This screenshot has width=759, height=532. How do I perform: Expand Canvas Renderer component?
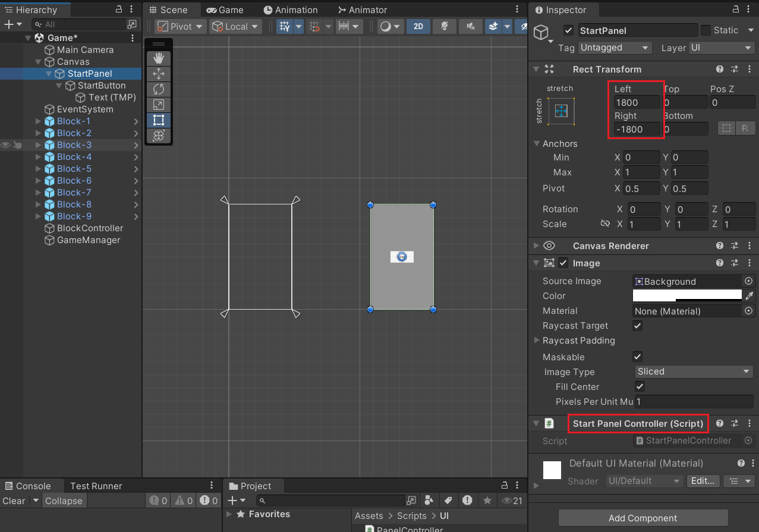[536, 245]
